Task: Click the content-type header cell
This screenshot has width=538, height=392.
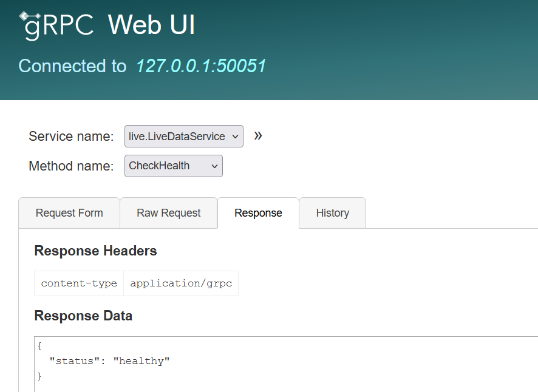Action: [x=79, y=283]
